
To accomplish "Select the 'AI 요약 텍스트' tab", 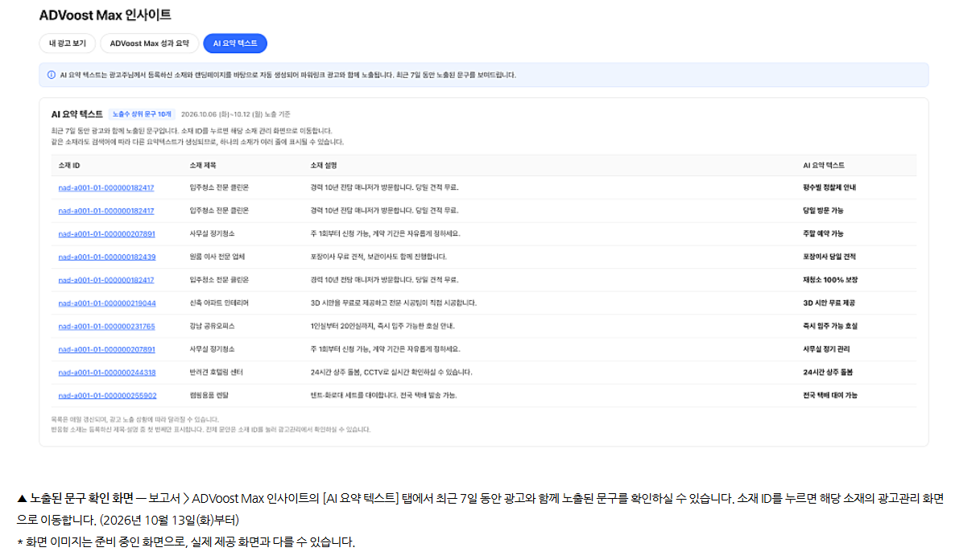I will point(235,43).
